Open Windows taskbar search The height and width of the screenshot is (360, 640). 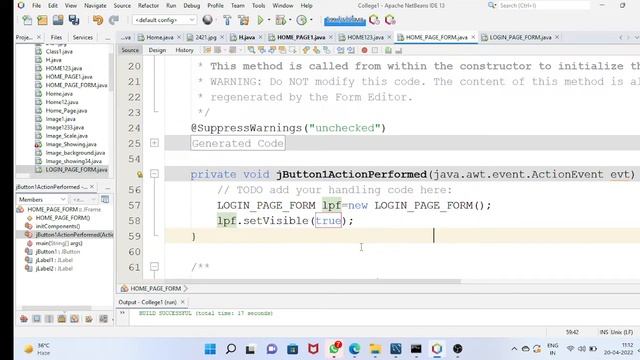pyautogui.click(x=231, y=349)
